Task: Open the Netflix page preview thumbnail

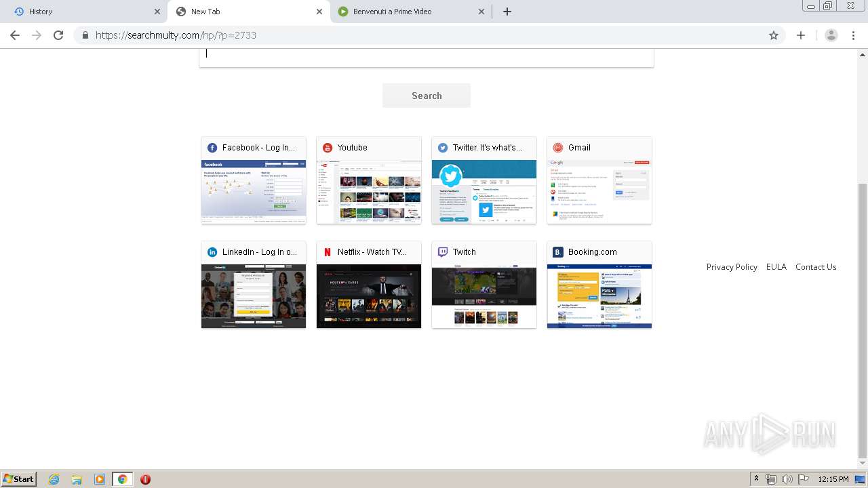Action: click(x=369, y=296)
